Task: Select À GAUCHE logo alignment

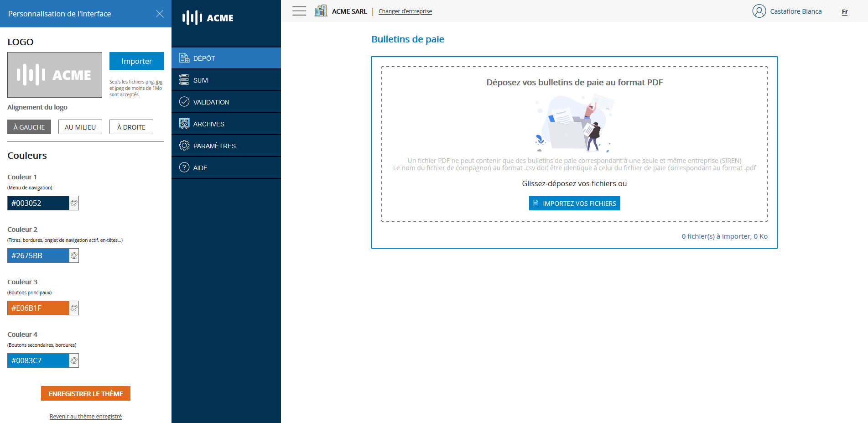Action: 29,127
